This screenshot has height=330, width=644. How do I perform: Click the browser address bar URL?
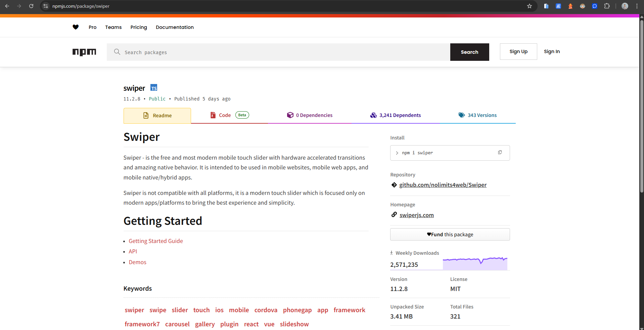pyautogui.click(x=81, y=6)
